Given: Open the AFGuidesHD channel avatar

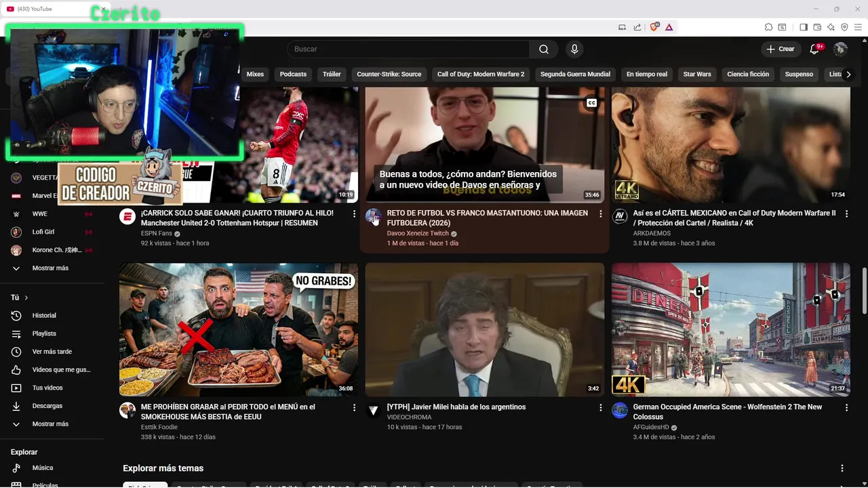Looking at the screenshot, I should pos(620,410).
